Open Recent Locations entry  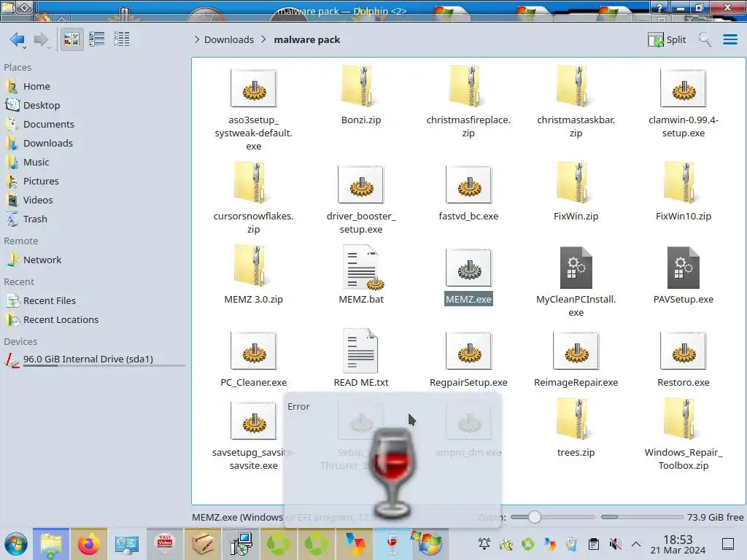tap(61, 320)
